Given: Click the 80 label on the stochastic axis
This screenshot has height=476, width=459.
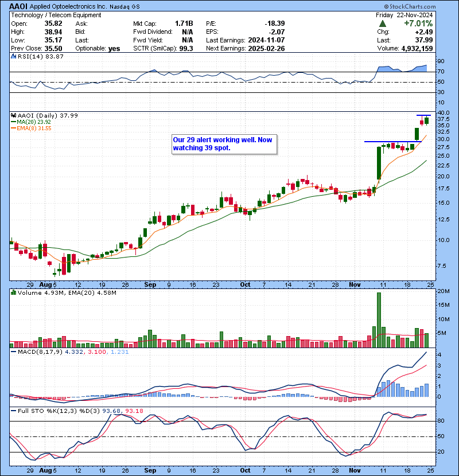Looking at the screenshot, I should 441,421.
